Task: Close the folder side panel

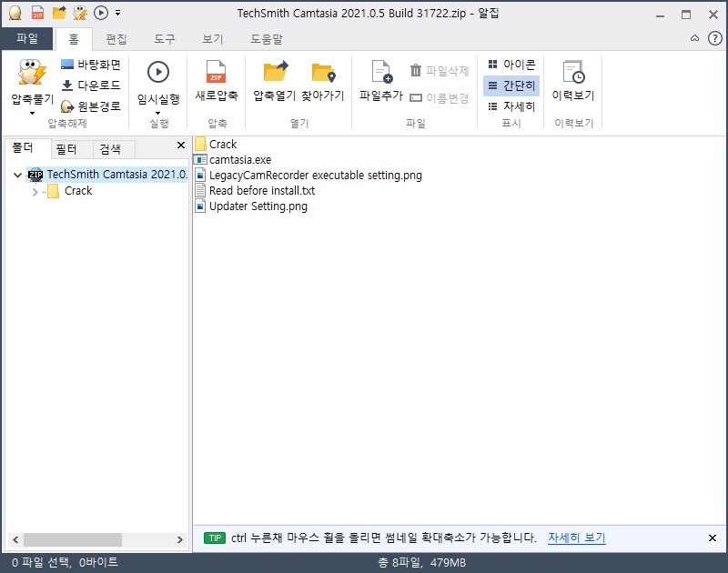Action: (x=181, y=146)
